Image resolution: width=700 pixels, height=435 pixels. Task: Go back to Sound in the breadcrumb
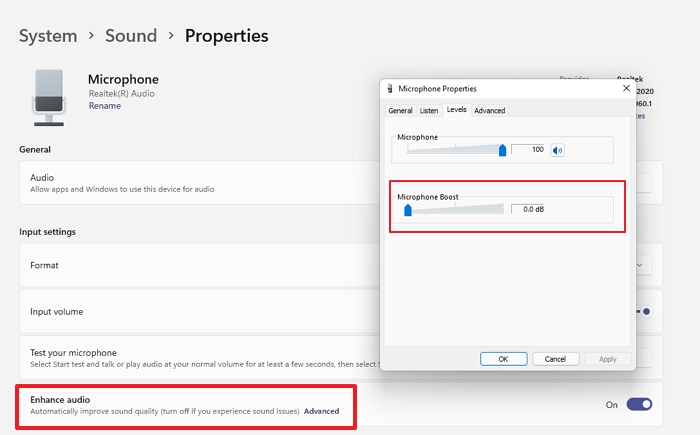coord(131,36)
